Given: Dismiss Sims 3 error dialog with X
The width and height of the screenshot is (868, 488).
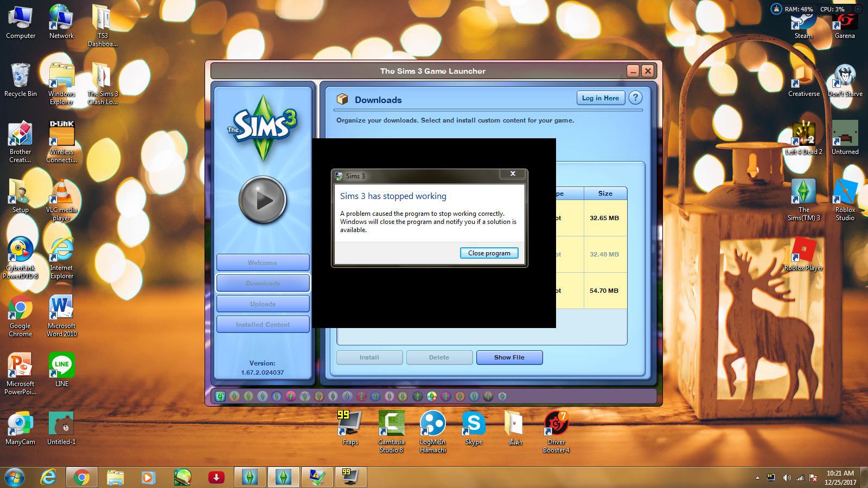Looking at the screenshot, I should point(513,174).
